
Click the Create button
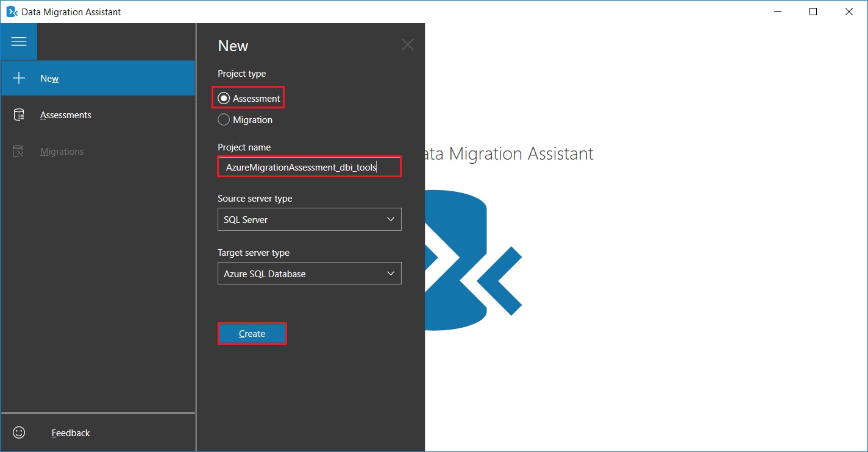pyautogui.click(x=252, y=334)
